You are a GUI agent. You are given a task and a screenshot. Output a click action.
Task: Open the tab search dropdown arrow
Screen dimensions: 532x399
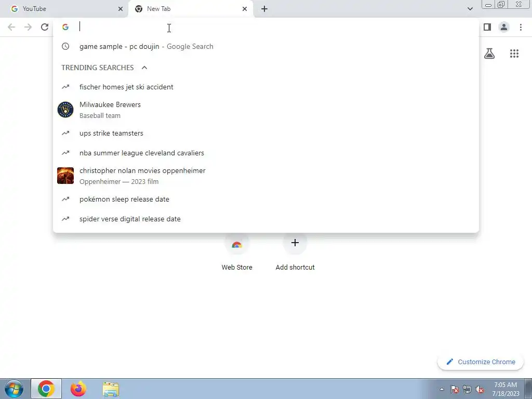[x=470, y=9]
